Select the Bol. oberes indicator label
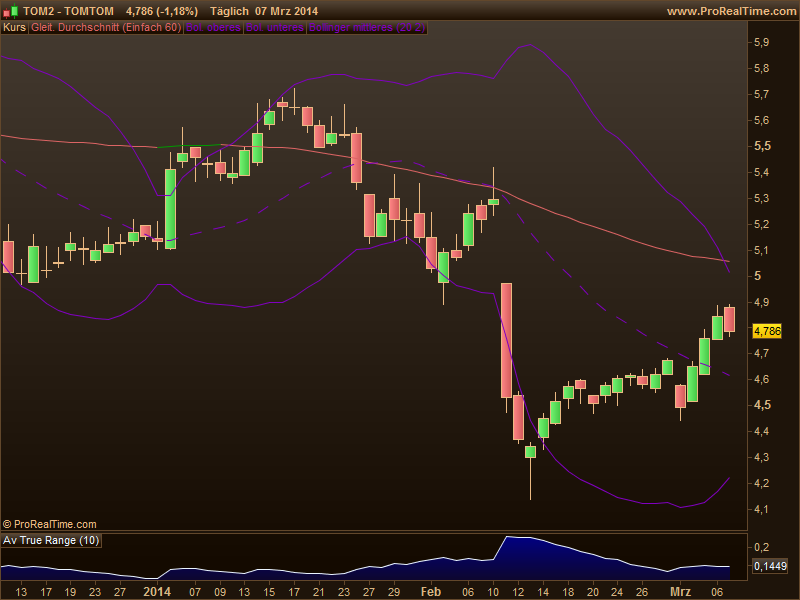The height and width of the screenshot is (600, 800). (213, 28)
